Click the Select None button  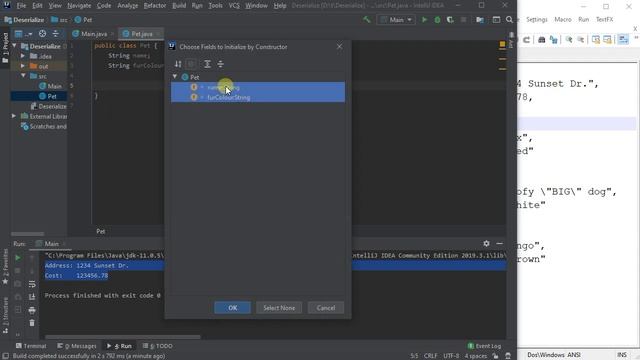(x=279, y=308)
